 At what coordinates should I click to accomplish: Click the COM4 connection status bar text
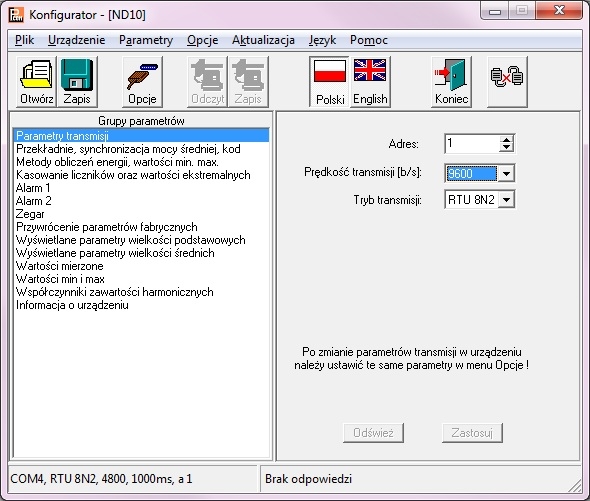pos(101,479)
